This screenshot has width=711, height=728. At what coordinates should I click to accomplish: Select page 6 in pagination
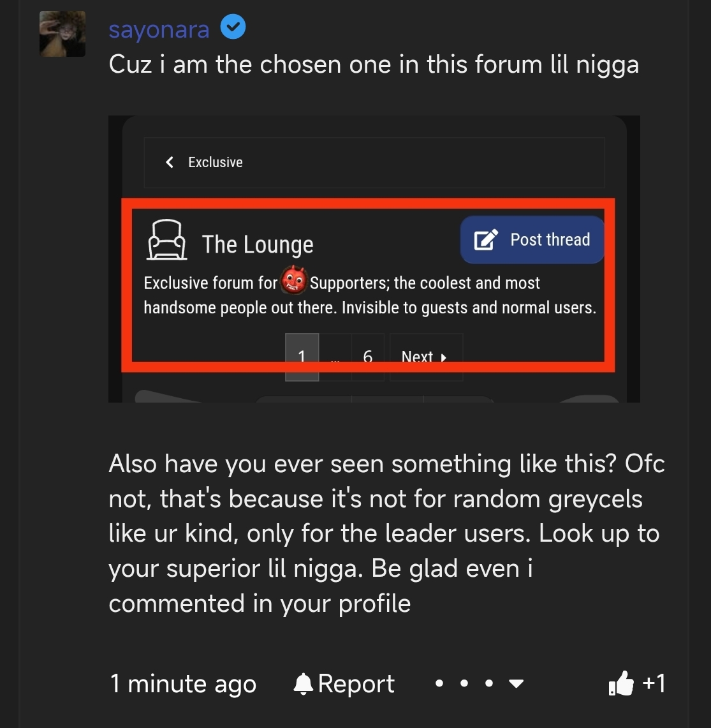pos(368,357)
